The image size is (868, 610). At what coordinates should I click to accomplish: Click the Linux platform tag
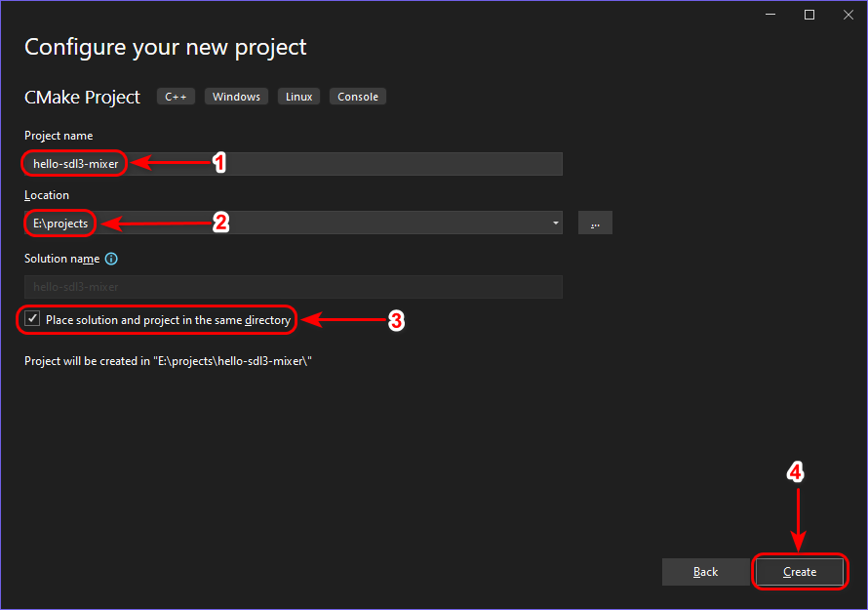coord(298,97)
